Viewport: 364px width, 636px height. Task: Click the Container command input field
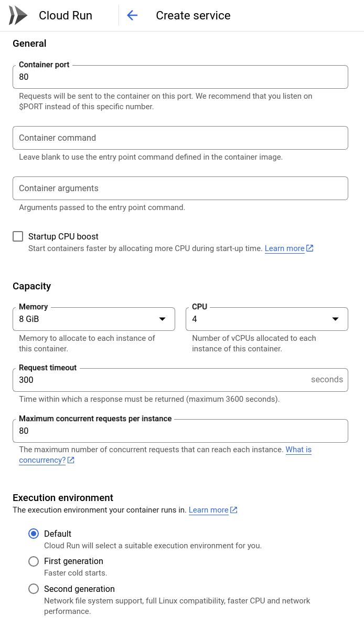click(180, 138)
